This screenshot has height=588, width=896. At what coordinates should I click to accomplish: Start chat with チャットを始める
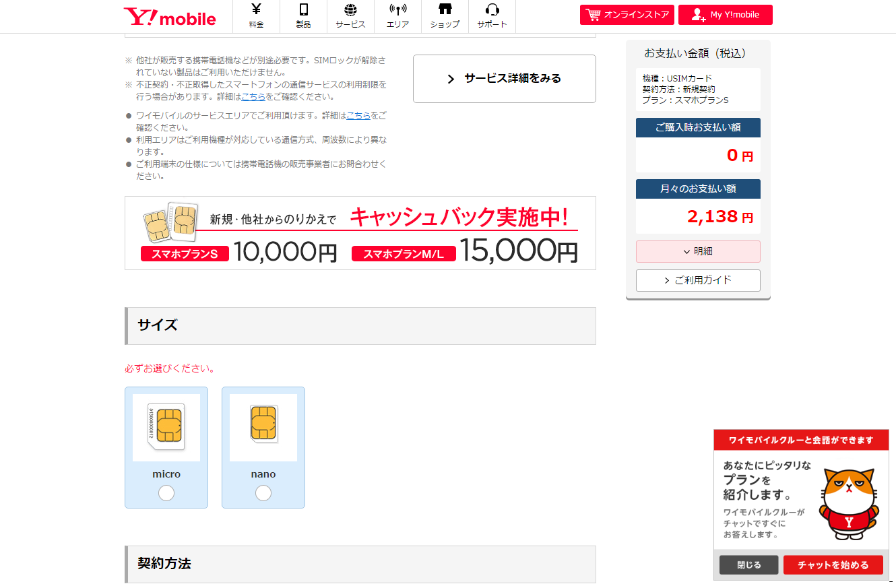pos(833,565)
